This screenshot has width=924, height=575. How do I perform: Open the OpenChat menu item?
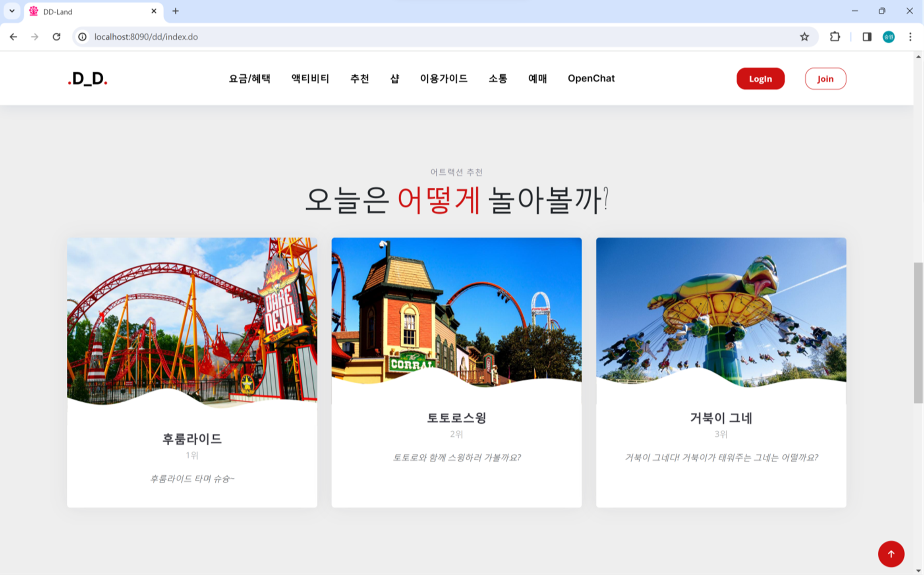[x=591, y=78]
